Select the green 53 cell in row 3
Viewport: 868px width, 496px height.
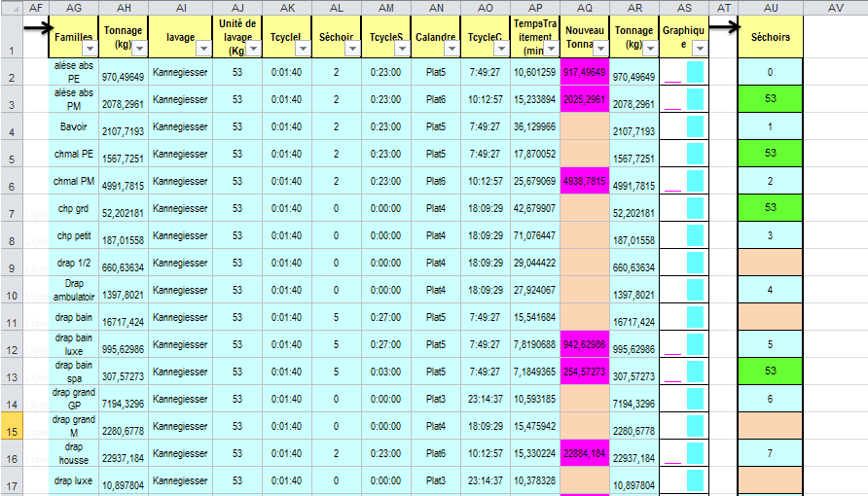pyautogui.click(x=770, y=99)
